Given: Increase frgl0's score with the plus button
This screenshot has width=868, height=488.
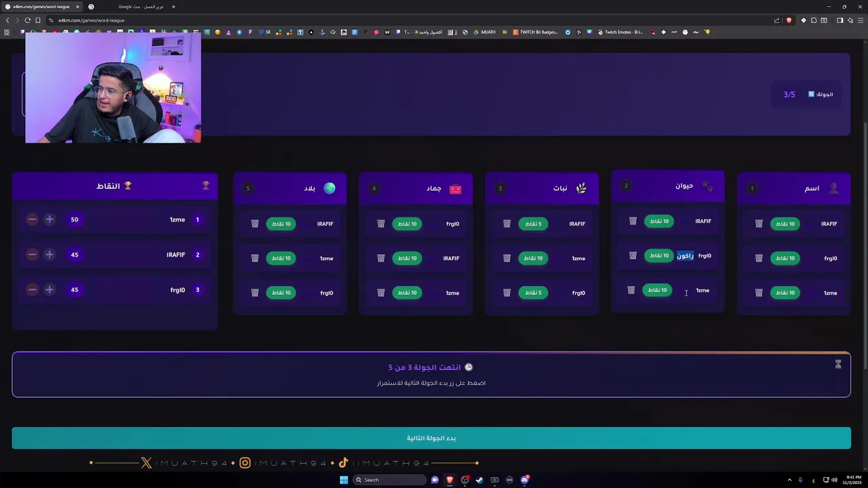Looking at the screenshot, I should (50, 289).
